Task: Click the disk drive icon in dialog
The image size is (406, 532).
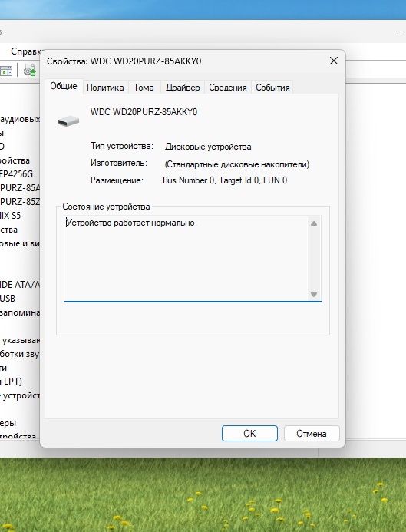Action: (68, 121)
